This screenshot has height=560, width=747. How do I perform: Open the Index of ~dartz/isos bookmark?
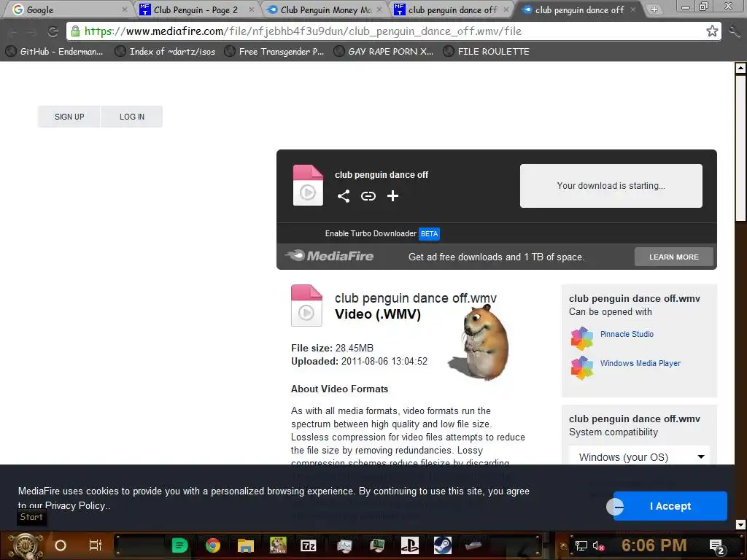click(166, 51)
